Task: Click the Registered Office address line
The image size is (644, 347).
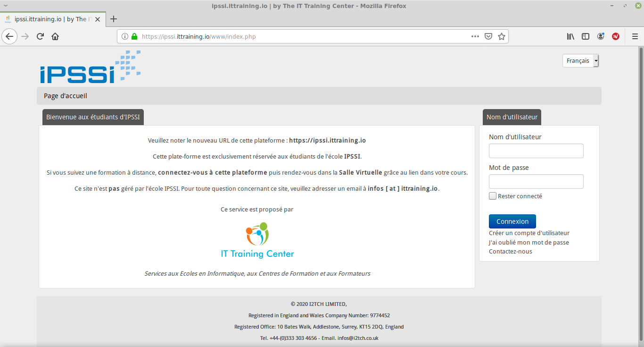Action: coord(319,327)
